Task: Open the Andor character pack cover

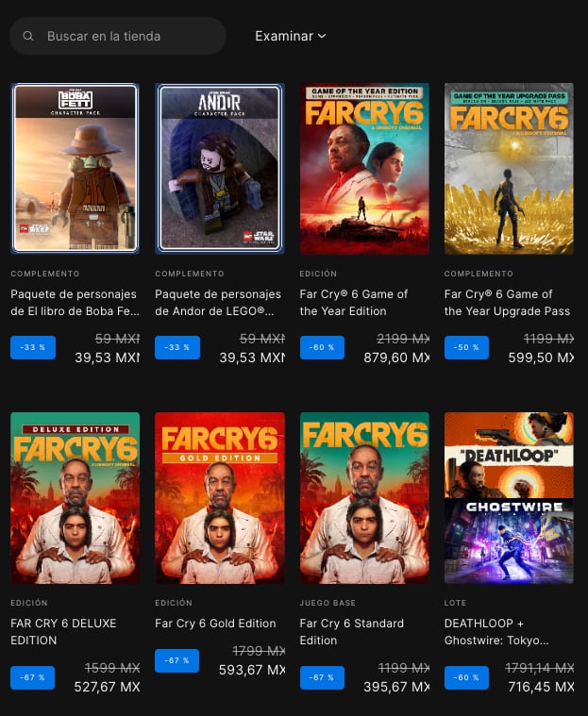Action: click(220, 169)
